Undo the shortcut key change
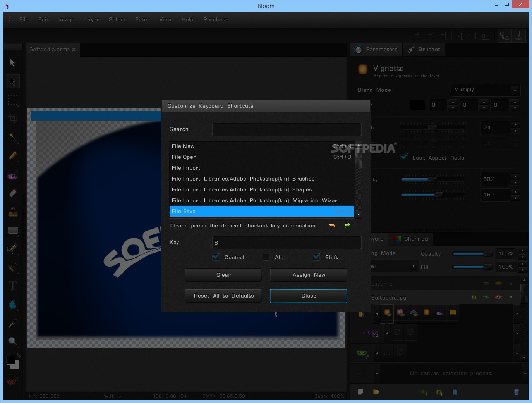This screenshot has width=532, height=403. click(332, 226)
